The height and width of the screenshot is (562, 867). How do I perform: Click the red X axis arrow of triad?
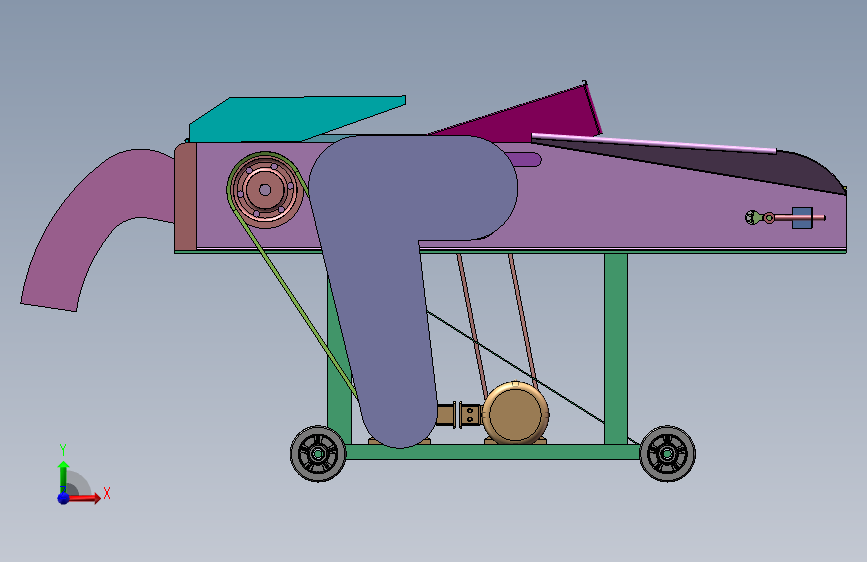tap(83, 498)
